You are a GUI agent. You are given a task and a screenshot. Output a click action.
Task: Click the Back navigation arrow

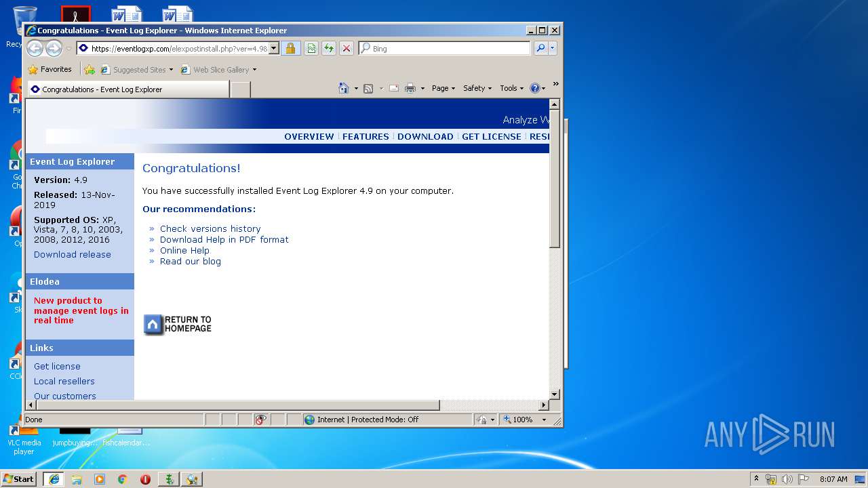click(x=35, y=48)
